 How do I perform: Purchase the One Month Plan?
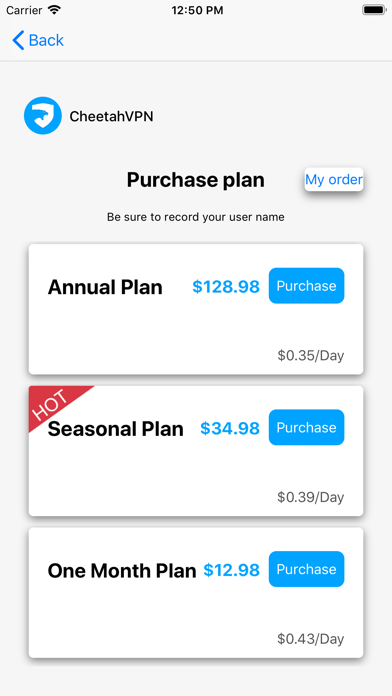click(306, 569)
